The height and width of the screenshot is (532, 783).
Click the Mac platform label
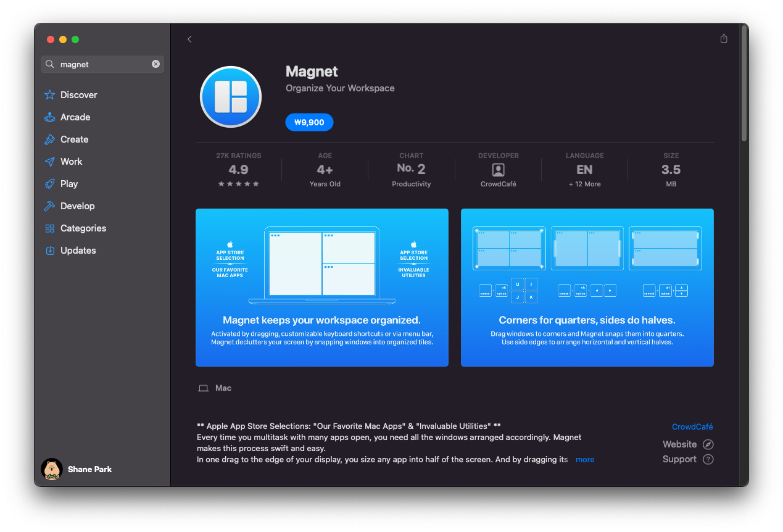pyautogui.click(x=223, y=388)
